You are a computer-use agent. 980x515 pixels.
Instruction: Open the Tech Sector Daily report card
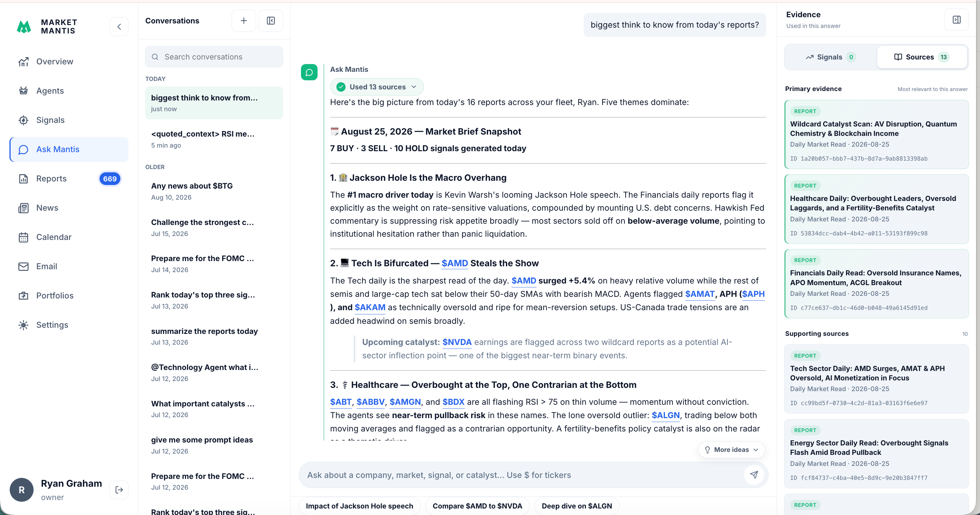(x=877, y=379)
